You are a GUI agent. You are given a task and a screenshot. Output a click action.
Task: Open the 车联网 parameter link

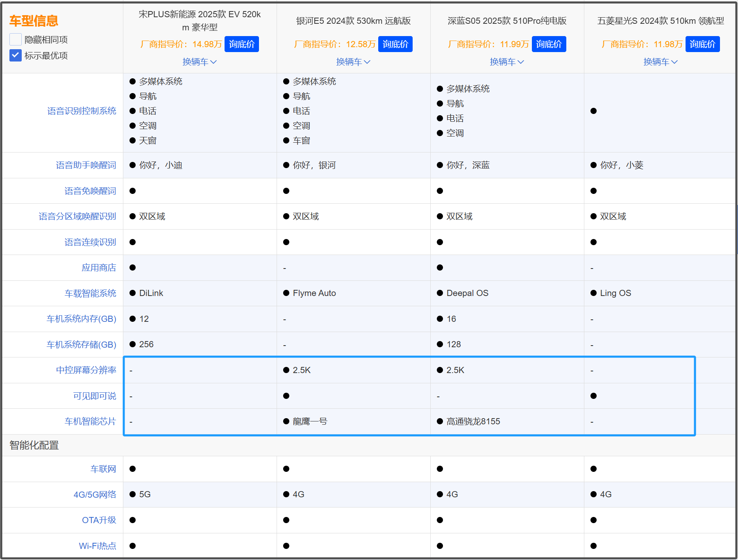coord(103,469)
